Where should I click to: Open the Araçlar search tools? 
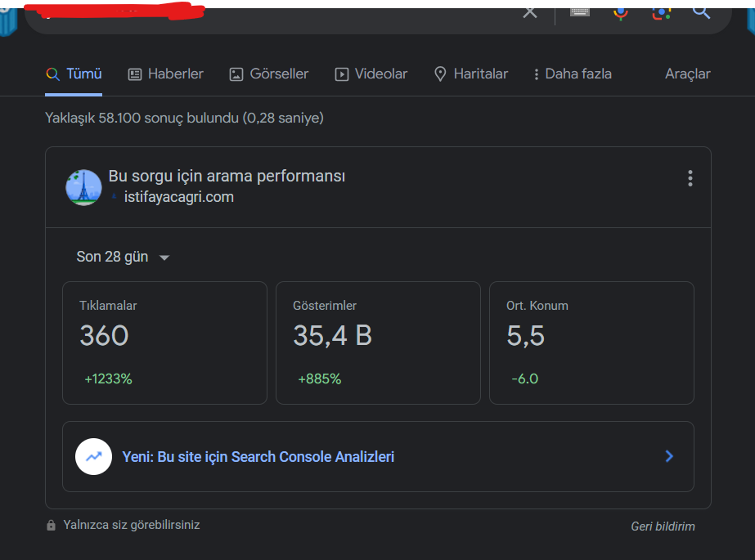click(x=688, y=74)
